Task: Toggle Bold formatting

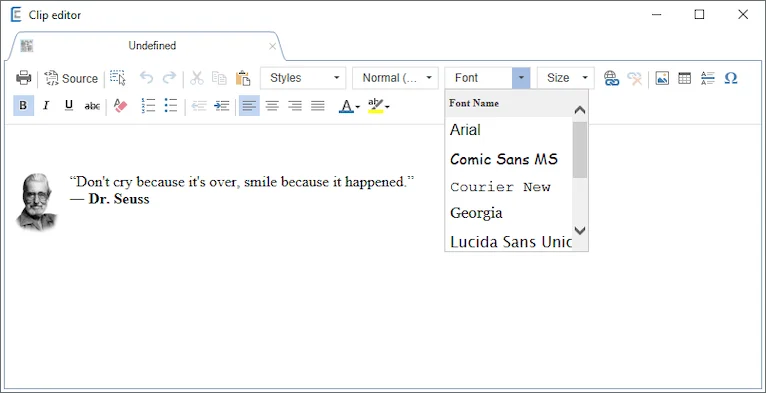Action: 23,106
